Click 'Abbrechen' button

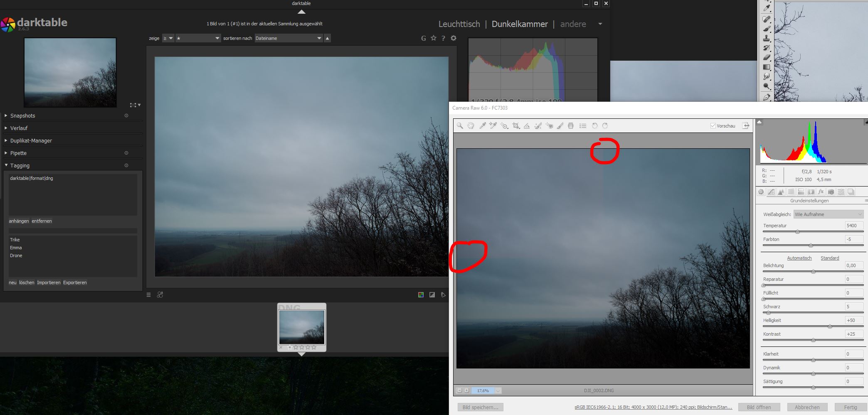coord(807,407)
